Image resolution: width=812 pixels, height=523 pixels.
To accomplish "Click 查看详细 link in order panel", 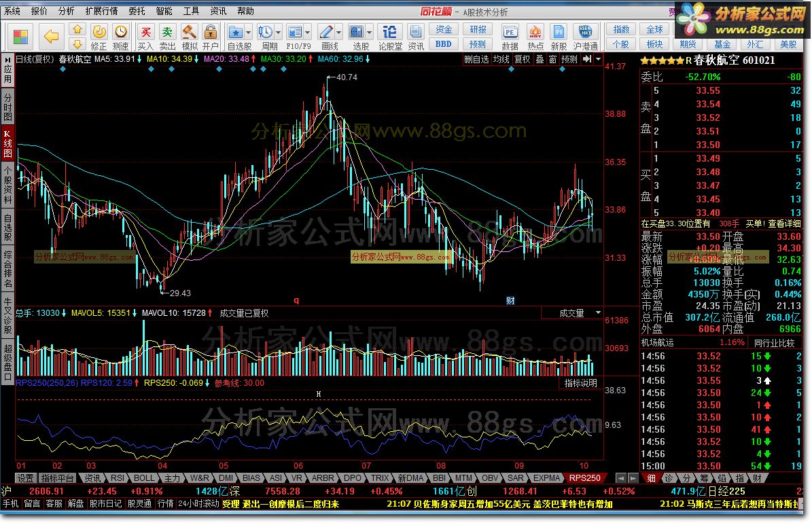I will point(784,223).
